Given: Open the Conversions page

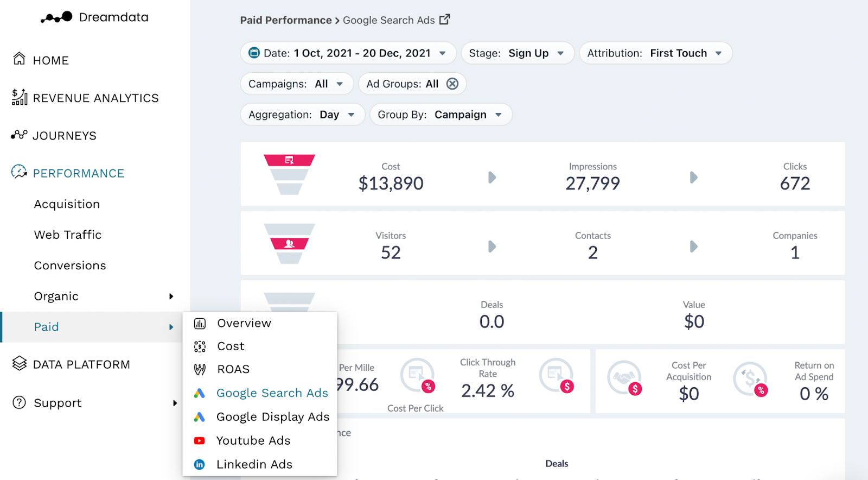Looking at the screenshot, I should [x=70, y=266].
